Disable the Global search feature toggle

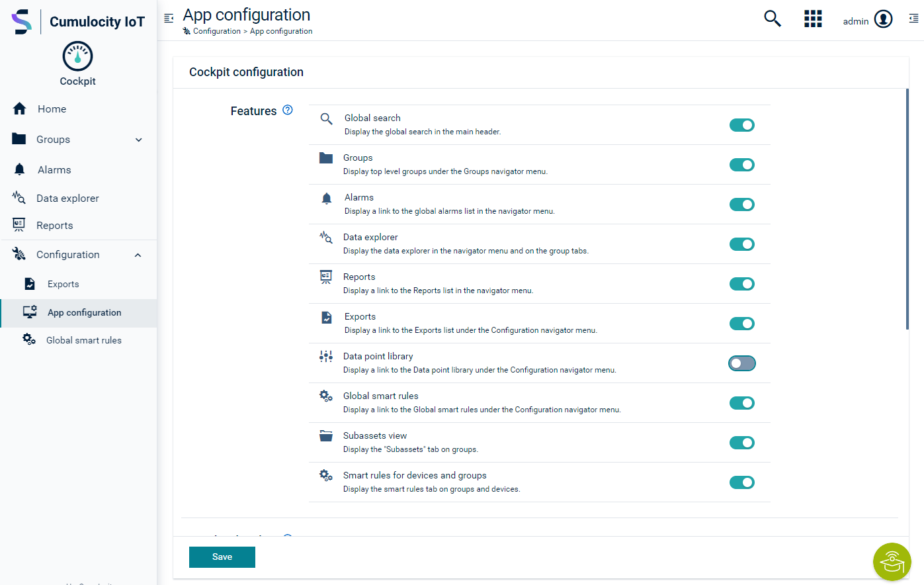[x=742, y=125]
